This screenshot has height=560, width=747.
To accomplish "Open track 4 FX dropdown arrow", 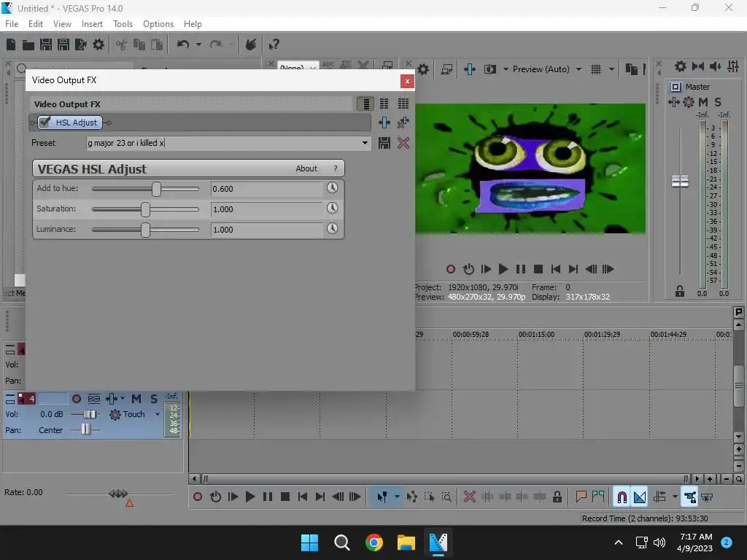I will 123,399.
